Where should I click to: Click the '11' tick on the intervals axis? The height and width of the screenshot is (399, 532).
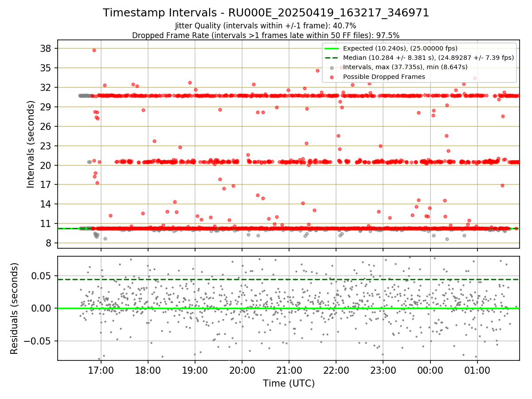(46, 223)
